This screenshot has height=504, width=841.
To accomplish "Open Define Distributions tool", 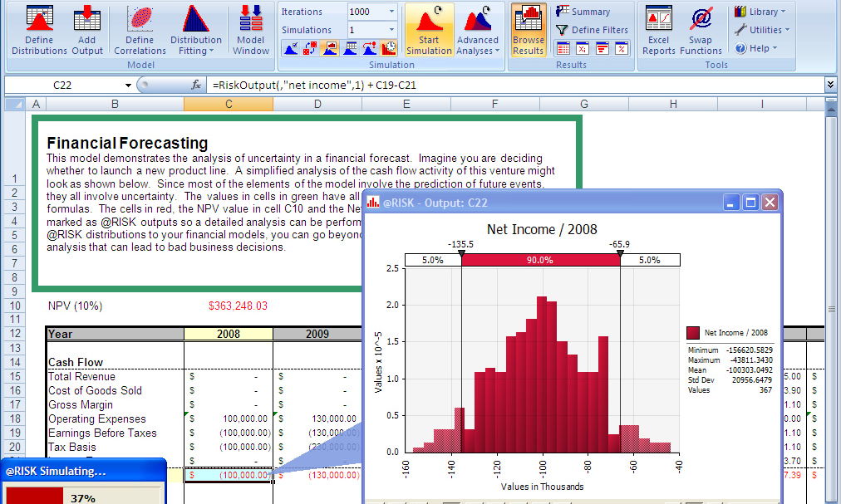I will (39, 30).
